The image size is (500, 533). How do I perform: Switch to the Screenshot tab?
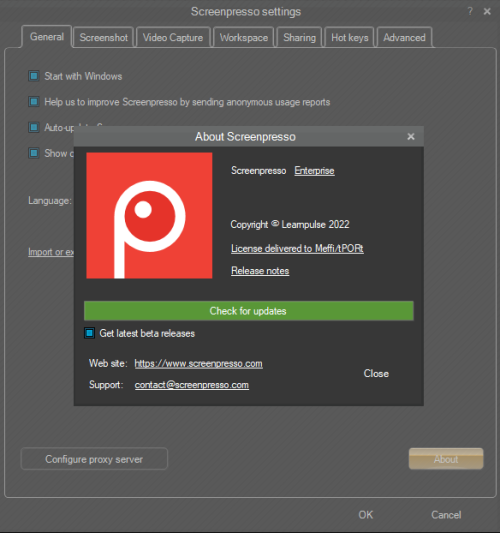tap(103, 37)
